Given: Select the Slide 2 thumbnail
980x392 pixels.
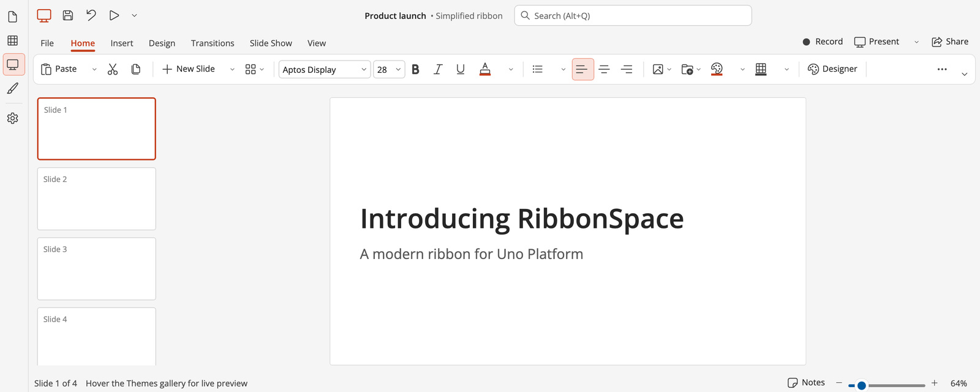Looking at the screenshot, I should pyautogui.click(x=97, y=198).
